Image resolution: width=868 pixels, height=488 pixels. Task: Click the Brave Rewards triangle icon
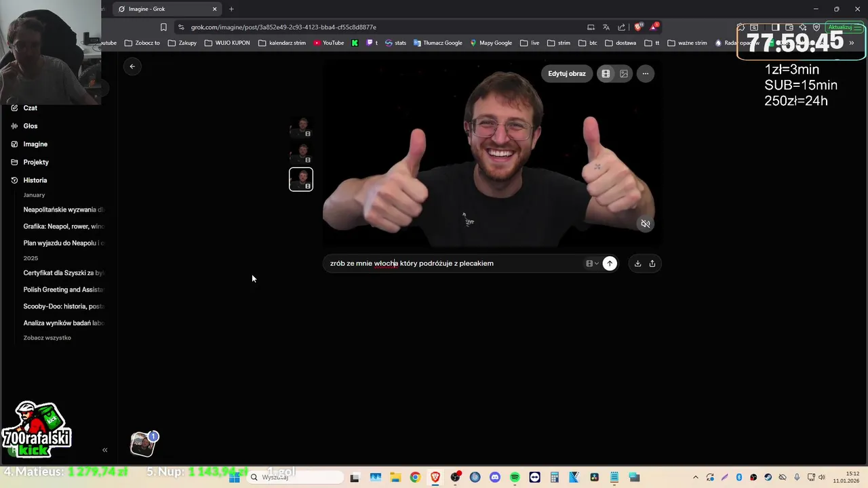point(654,27)
